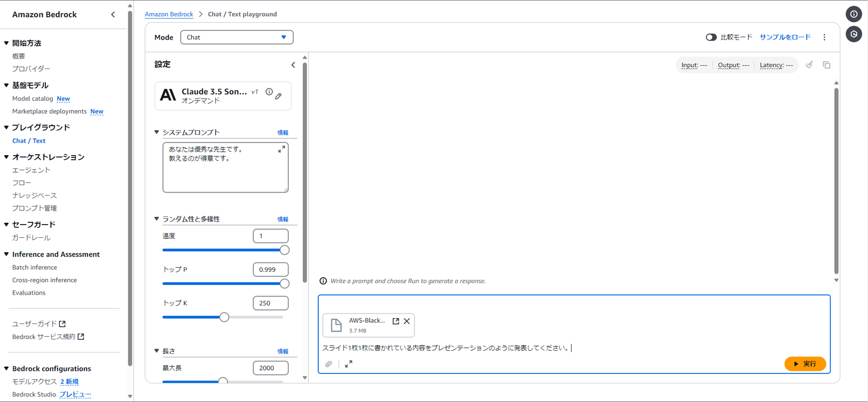Image resolution: width=868 pixels, height=402 pixels.
Task: Click the 実行 run button
Action: pyautogui.click(x=805, y=363)
